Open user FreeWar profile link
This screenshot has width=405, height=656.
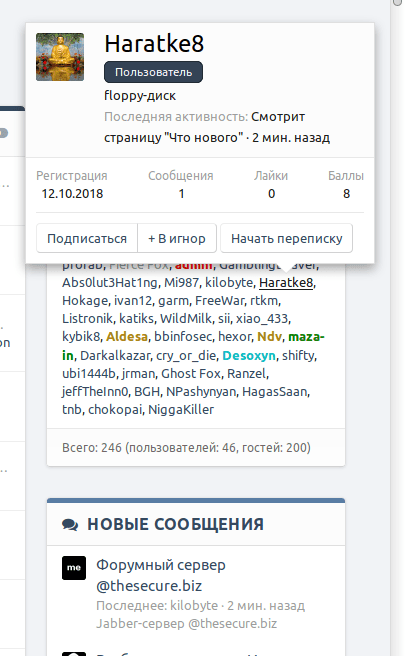tap(220, 301)
